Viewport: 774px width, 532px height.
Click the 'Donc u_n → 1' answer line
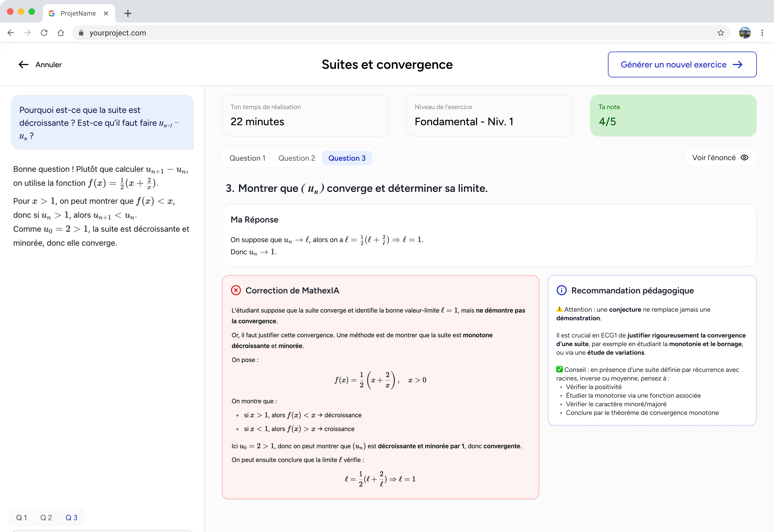[254, 252]
